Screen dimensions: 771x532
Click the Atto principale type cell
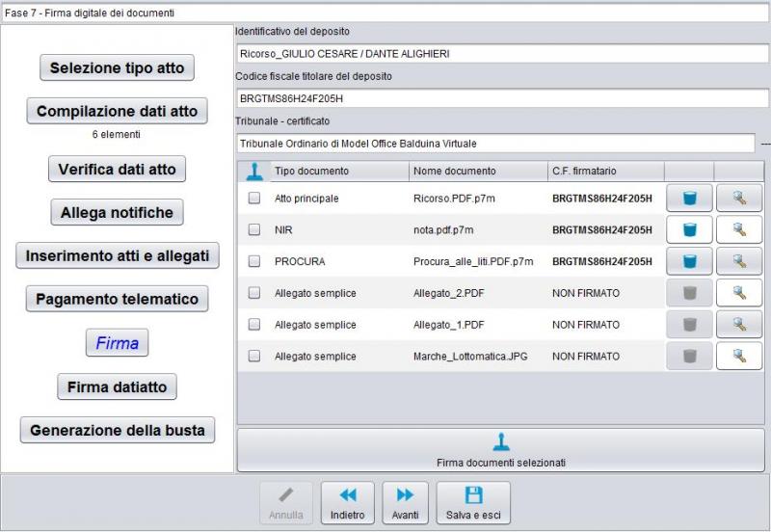pos(306,199)
